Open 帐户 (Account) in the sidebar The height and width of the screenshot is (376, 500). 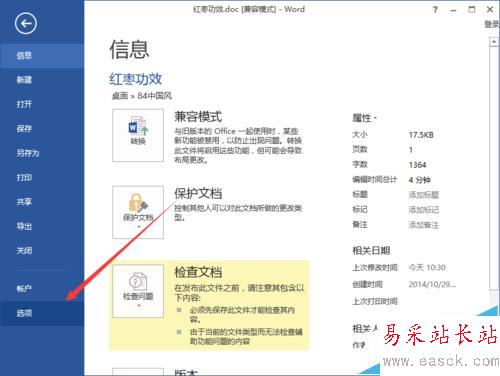coord(42,289)
